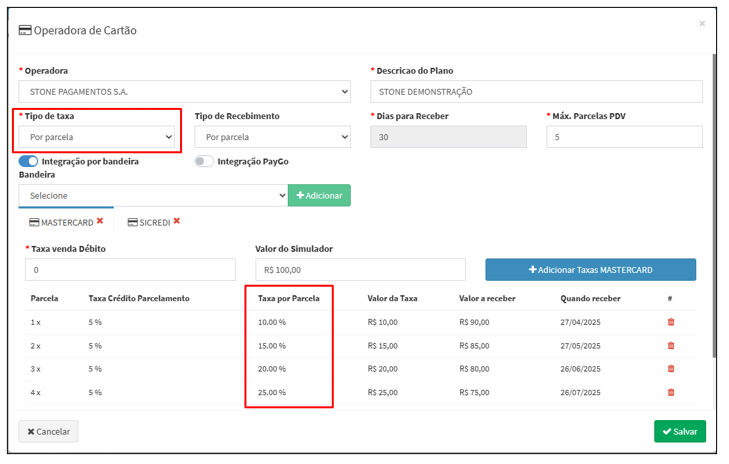Expand the Tipo de taxa dropdown

pyautogui.click(x=97, y=137)
